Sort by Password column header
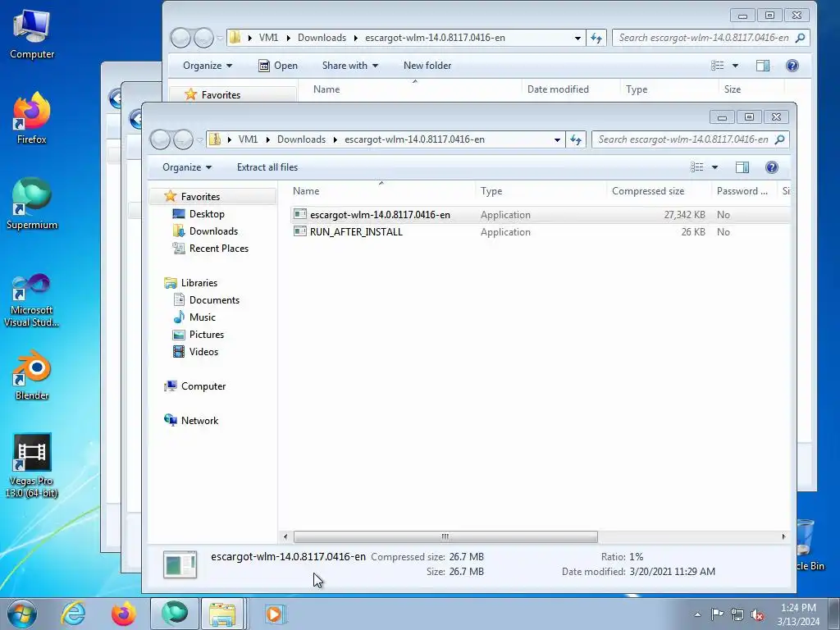Screen dimensions: 840x630 coord(743,190)
